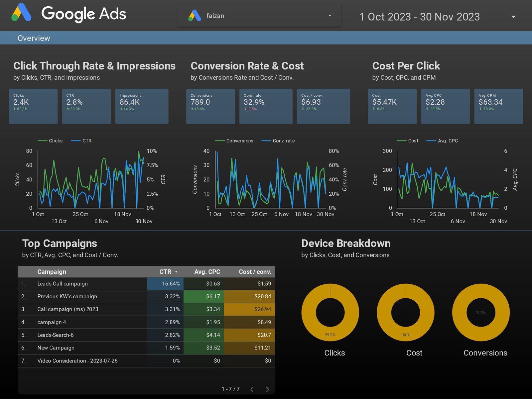The height and width of the screenshot is (399, 532).
Task: Click the Avg. CPM $63.34 scorecard
Action: 498,106
